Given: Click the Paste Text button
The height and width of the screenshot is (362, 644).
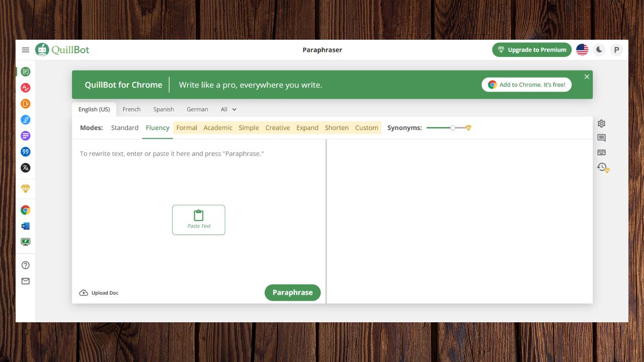Looking at the screenshot, I should 199,220.
